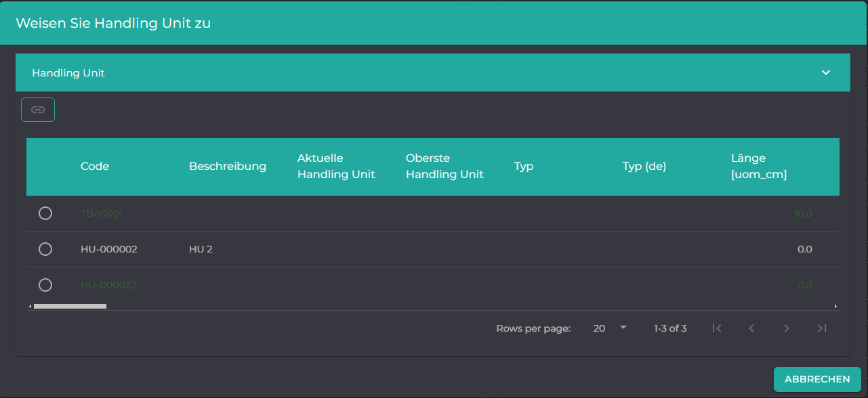This screenshot has width=868, height=398.
Task: Go to the first page of results
Action: [x=717, y=328]
